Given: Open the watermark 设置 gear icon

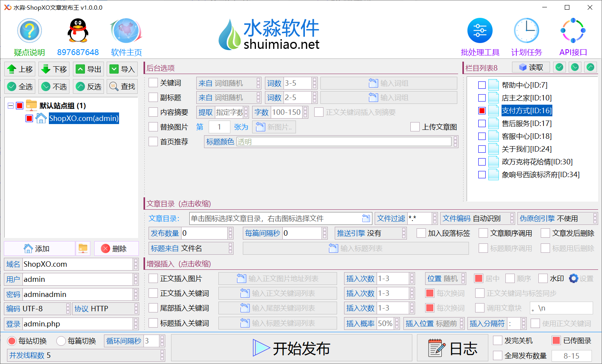Looking at the screenshot, I should pos(574,278).
